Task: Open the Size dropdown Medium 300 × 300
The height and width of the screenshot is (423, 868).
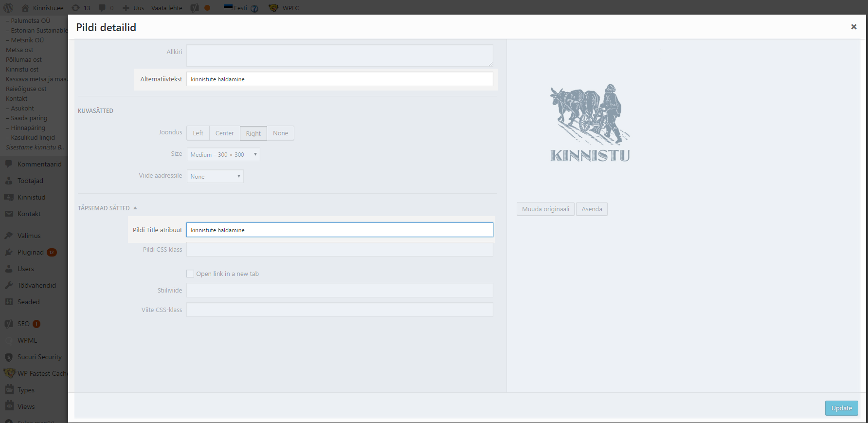Action: [x=223, y=154]
